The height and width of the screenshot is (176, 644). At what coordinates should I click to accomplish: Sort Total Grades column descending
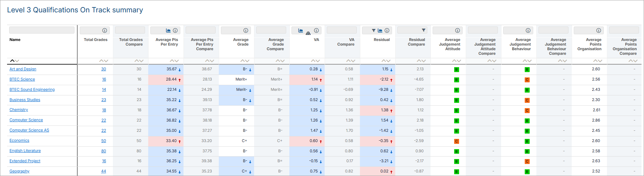[x=106, y=61]
